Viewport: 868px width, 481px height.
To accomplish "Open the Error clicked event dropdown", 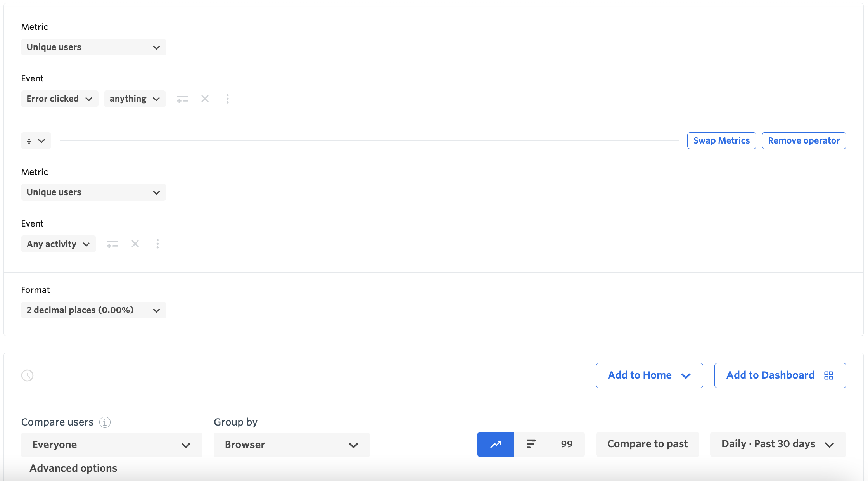I will [x=60, y=99].
